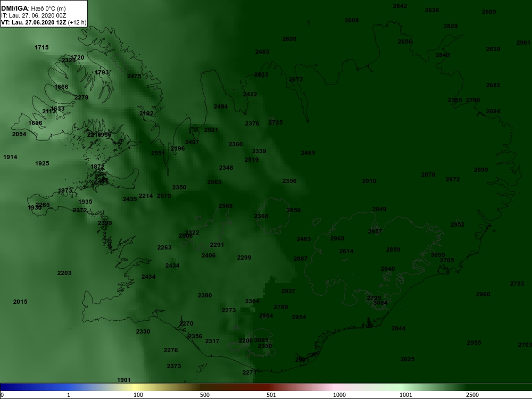Click the map value 2054
The width and height of the screenshot is (532, 399).
pyautogui.click(x=19, y=135)
